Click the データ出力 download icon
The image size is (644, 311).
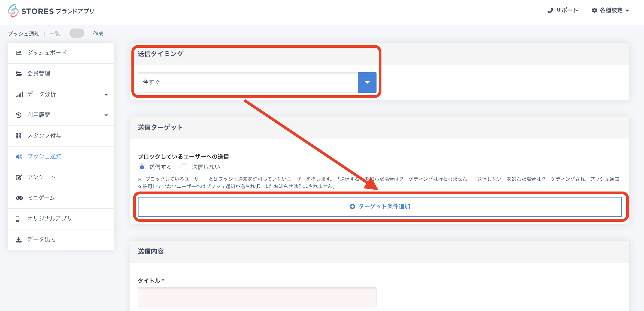point(19,240)
